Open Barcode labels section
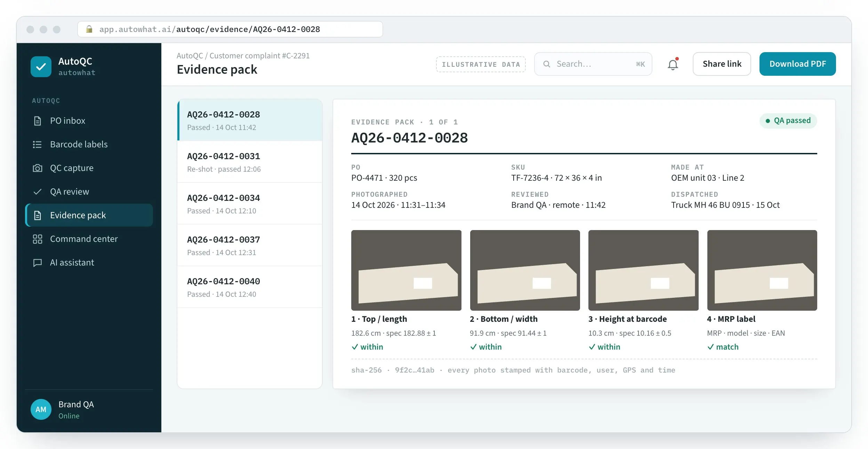 (x=89, y=145)
